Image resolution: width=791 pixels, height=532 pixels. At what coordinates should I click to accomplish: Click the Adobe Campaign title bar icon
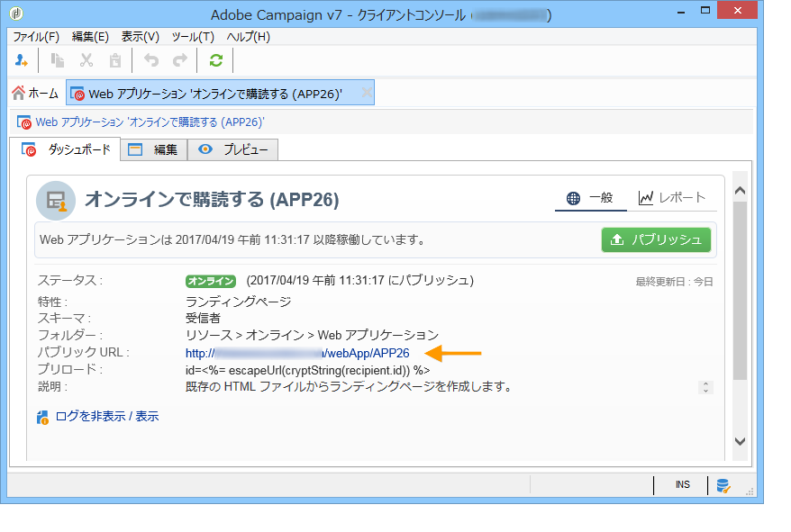pos(16,14)
